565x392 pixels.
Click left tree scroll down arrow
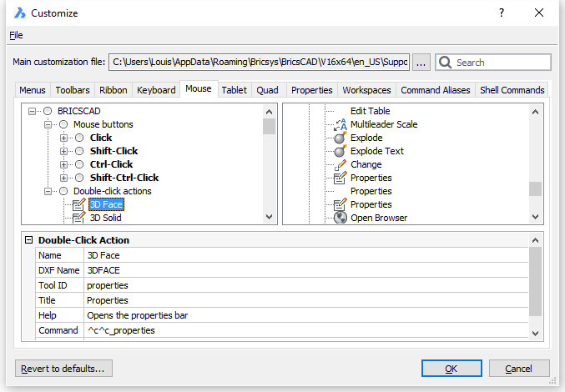270,217
